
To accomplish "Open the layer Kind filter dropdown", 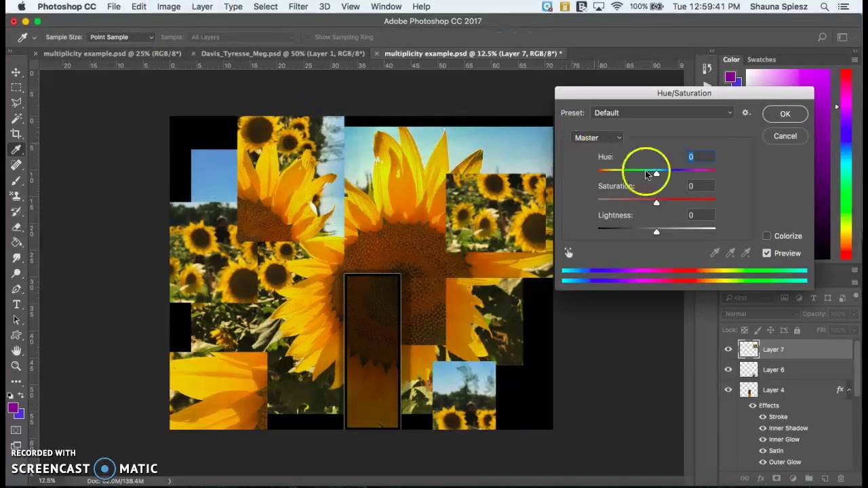I will coord(749,298).
